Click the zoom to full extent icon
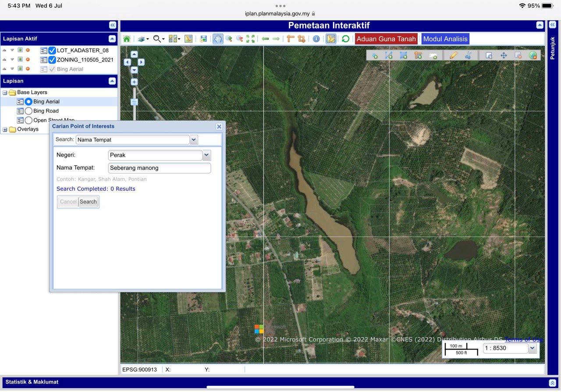This screenshot has width=561, height=392. point(250,39)
